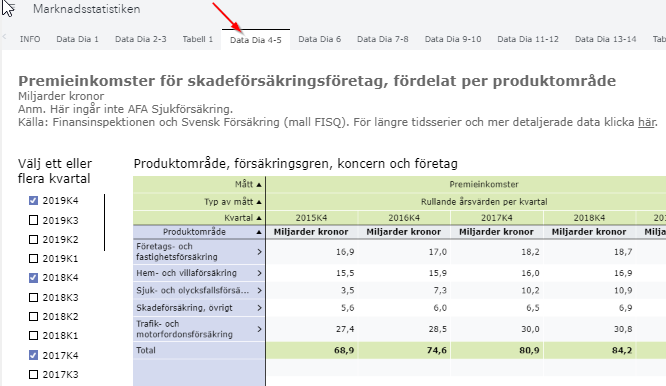Check the 2019K3 quarter checkbox
The width and height of the screenshot is (666, 386).
click(x=33, y=220)
